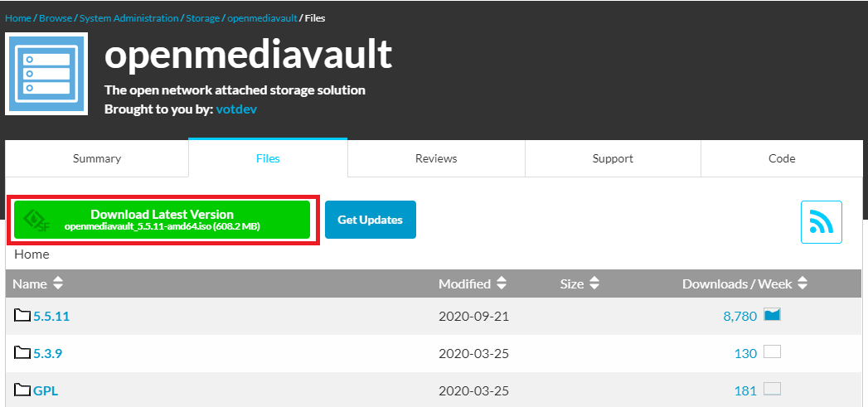The image size is (868, 407).
Task: Open the votdev author link
Action: click(x=236, y=109)
